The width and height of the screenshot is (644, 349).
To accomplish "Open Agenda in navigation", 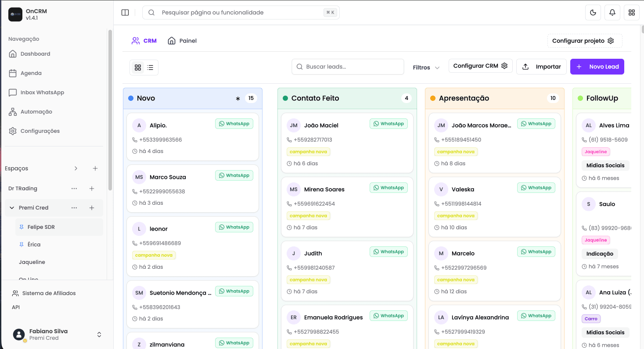I will point(54,73).
